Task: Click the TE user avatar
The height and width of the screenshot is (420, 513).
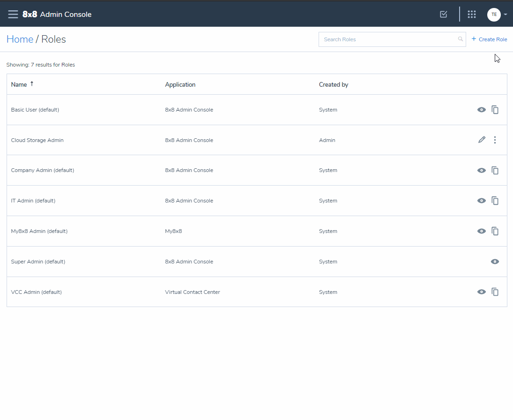Action: point(494,15)
